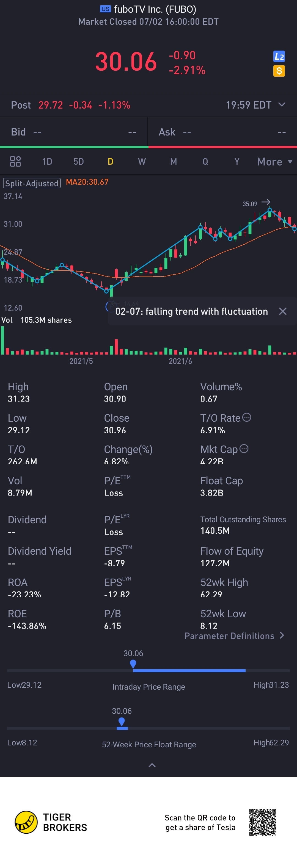Viewport: 297px width, 868px height.
Task: Select the 5D chart tab
Action: point(79,162)
